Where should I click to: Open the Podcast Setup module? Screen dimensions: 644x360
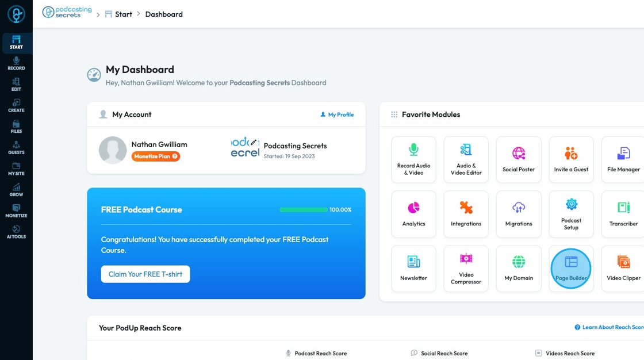tap(572, 214)
